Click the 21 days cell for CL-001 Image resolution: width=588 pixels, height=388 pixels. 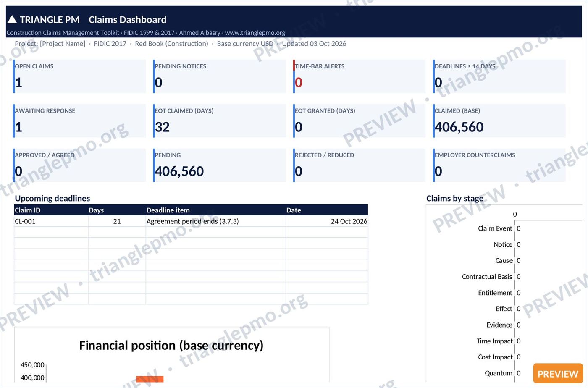click(x=117, y=221)
